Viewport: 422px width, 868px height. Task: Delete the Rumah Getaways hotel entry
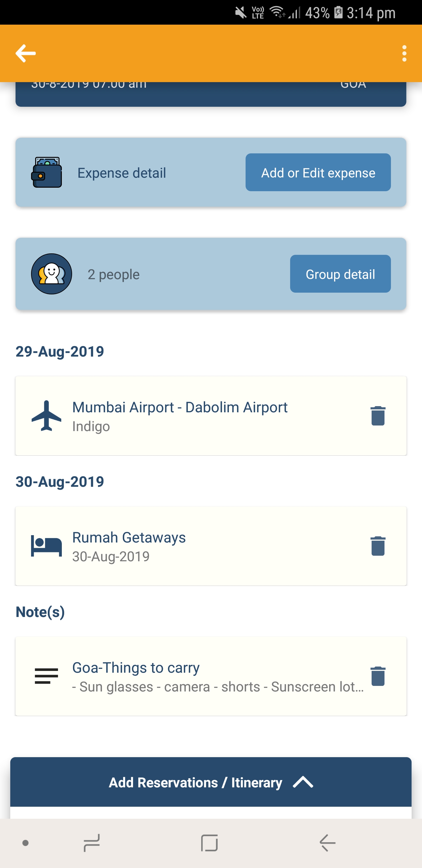coord(377,546)
